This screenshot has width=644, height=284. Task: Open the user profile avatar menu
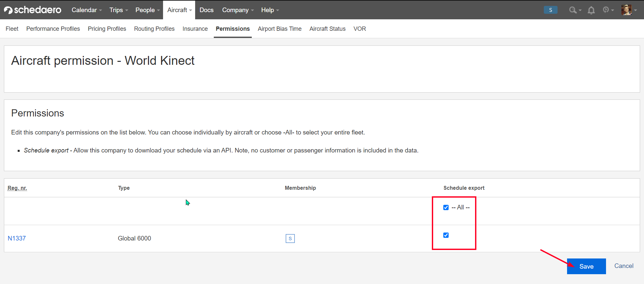[629, 10]
